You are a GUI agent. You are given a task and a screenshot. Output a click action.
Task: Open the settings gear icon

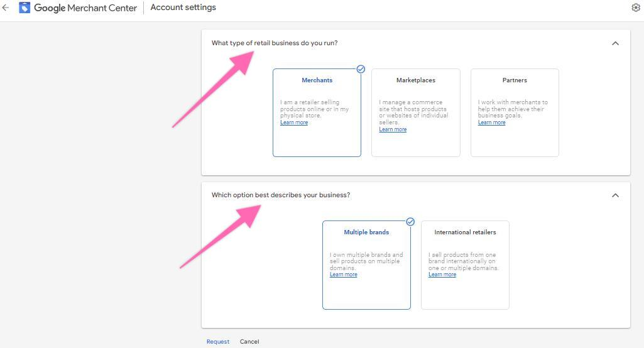point(635,8)
